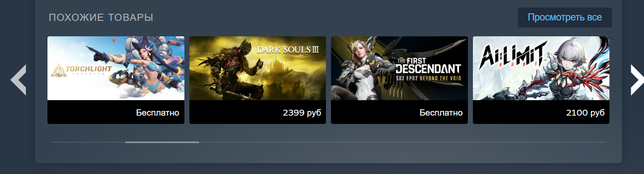Click the left carousel arrow
This screenshot has height=174, width=644.
coord(18,80)
